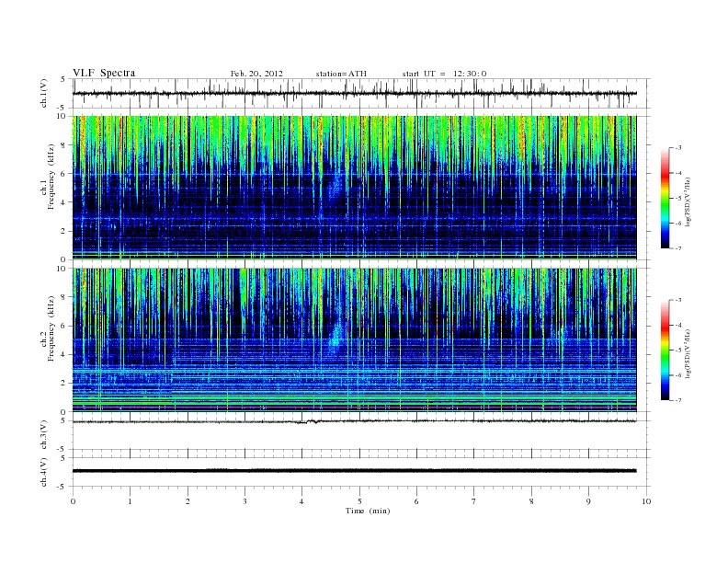Click the ch.3(V) axis label
728x563 pixels.
(x=44, y=435)
